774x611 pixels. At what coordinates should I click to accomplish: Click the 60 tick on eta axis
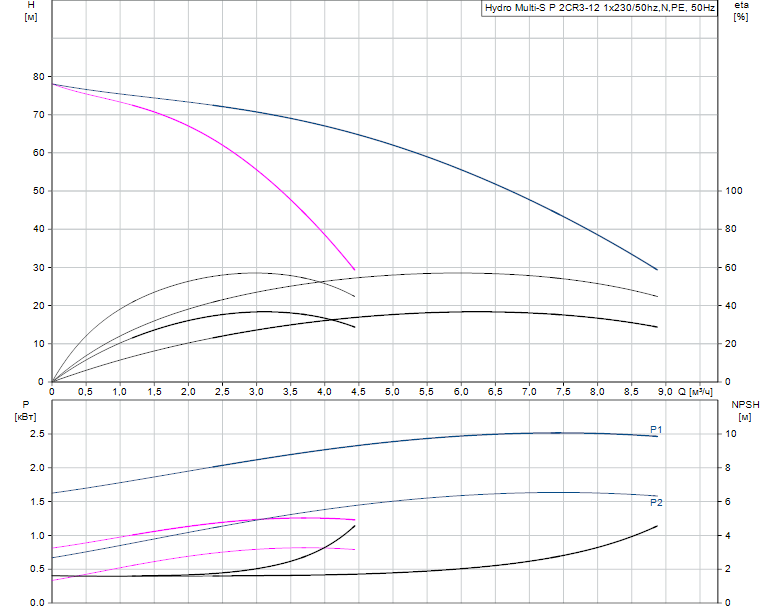731,268
